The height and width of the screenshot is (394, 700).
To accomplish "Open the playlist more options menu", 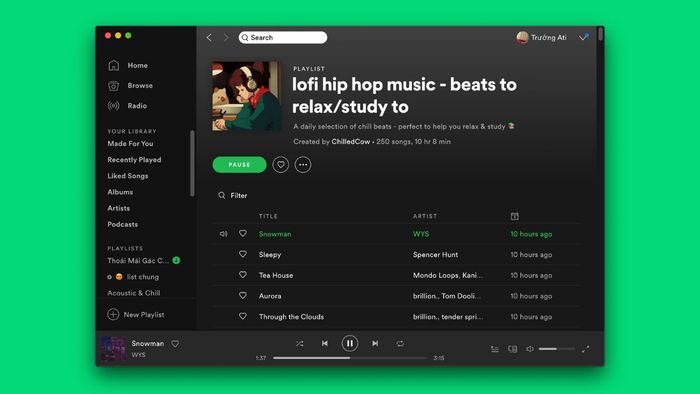I will point(303,165).
